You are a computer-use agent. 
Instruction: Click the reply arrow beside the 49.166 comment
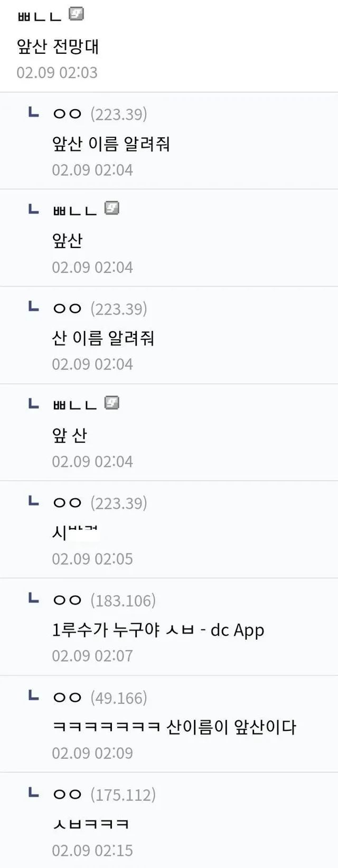33,695
